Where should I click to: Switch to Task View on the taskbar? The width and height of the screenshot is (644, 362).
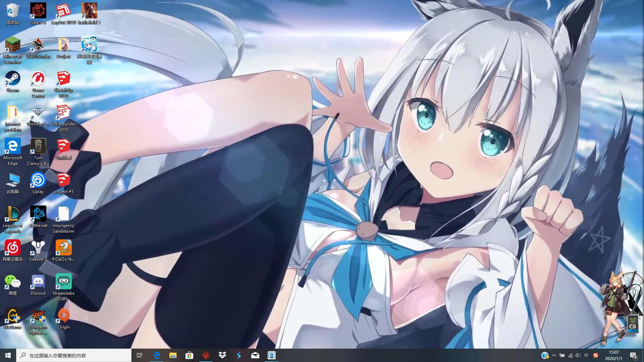(x=139, y=355)
